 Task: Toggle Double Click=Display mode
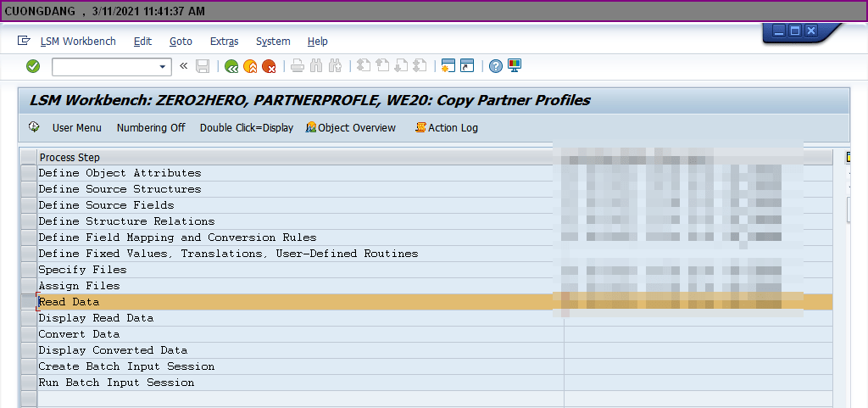point(246,128)
